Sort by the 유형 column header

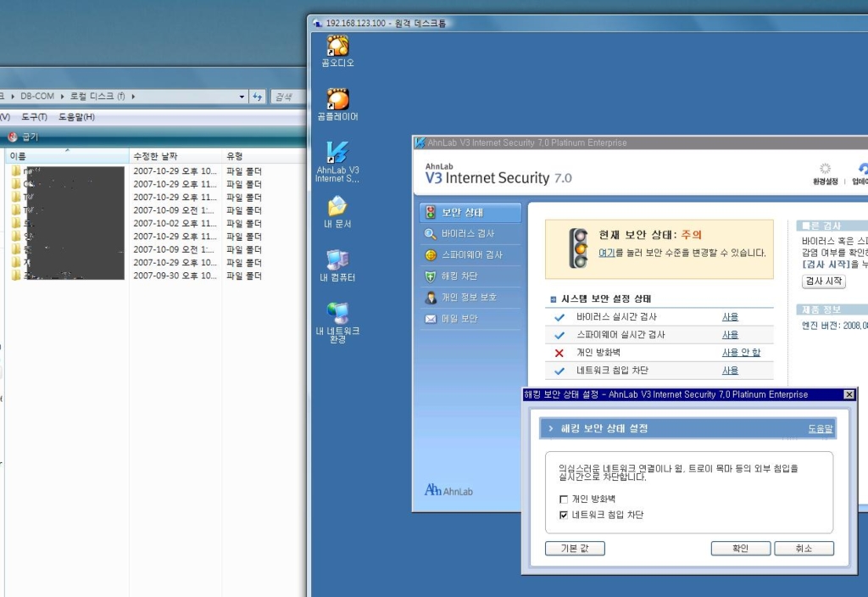point(264,156)
